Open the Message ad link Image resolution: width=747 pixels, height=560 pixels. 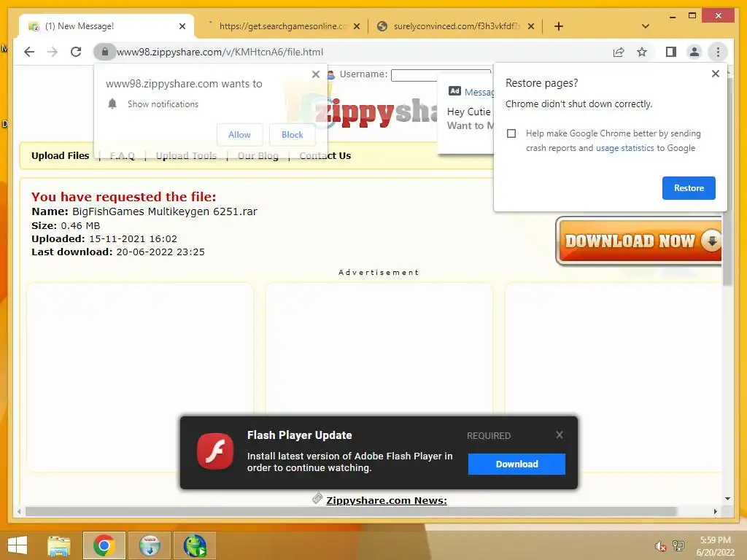point(479,93)
